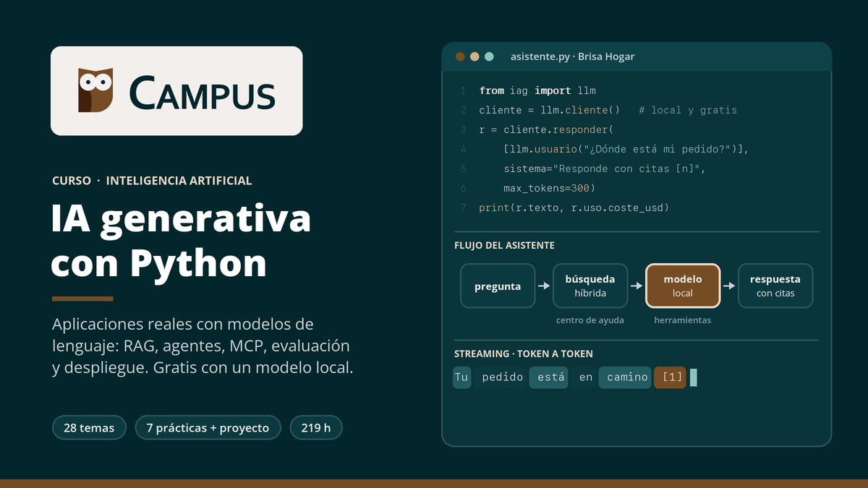The image size is (868, 488).
Task: Click the course description paragraph starting "Aplicaciones reales"
Action: [x=203, y=346]
